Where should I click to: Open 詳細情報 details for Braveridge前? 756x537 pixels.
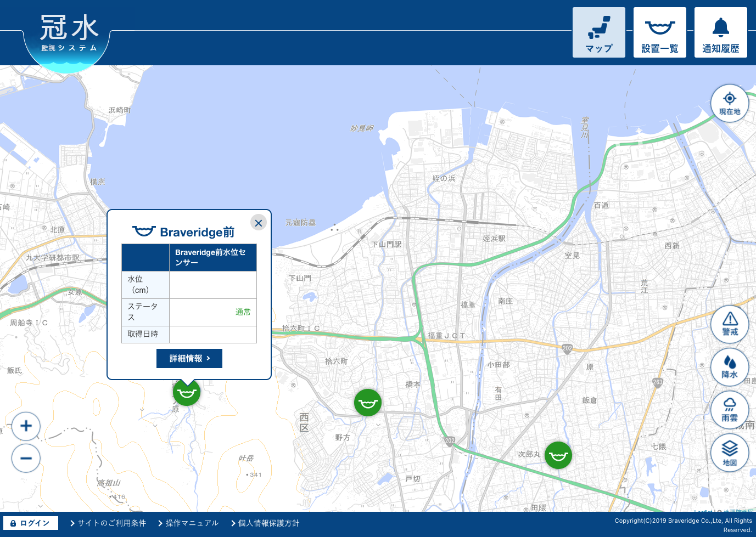pos(189,358)
